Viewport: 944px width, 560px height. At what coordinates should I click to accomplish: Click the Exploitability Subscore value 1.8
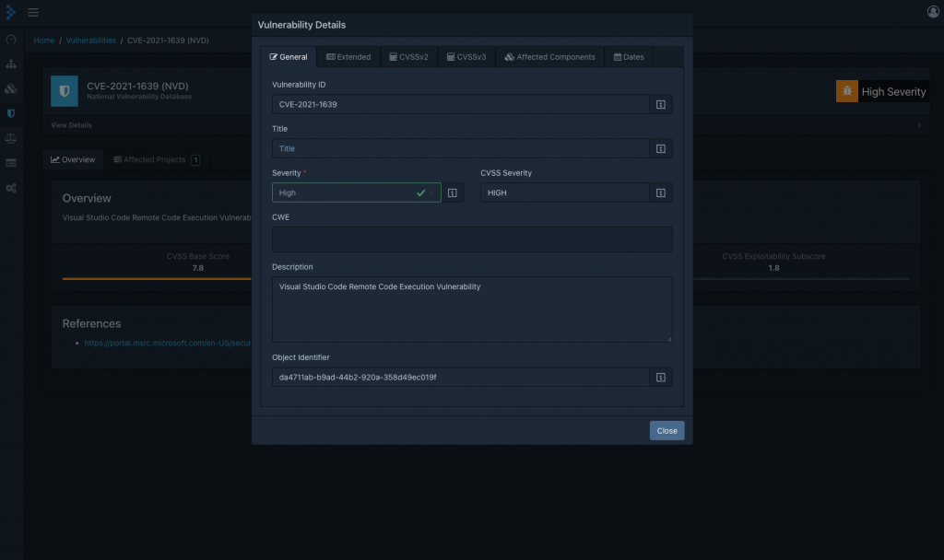click(x=773, y=268)
